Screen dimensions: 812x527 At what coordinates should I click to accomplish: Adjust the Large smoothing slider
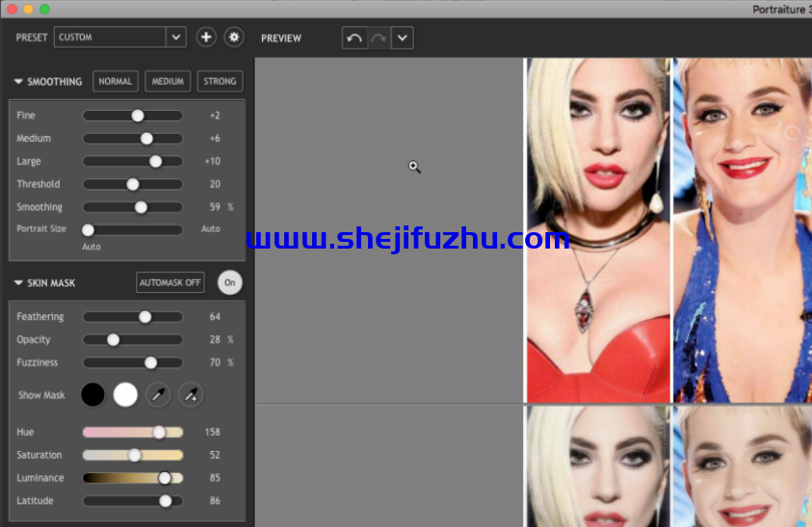[133, 161]
